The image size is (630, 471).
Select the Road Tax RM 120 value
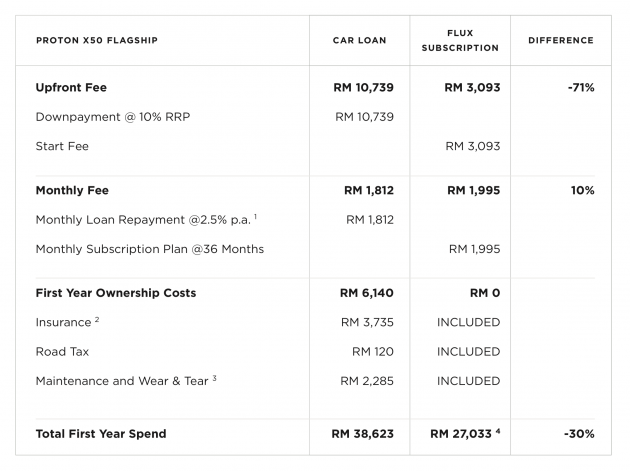(x=373, y=352)
